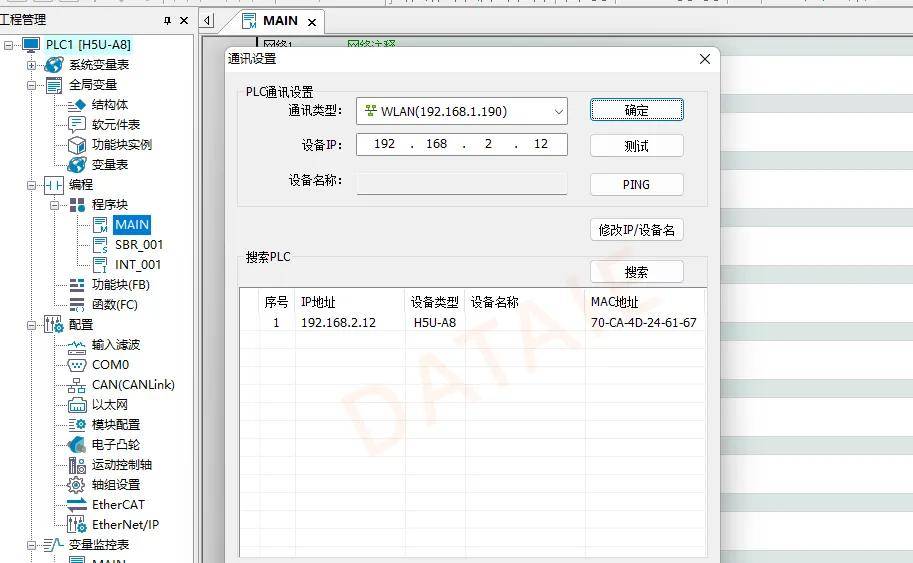Viewport: 913px width, 563px height.
Task: Click the 搜索 PLC button
Action: click(636, 272)
